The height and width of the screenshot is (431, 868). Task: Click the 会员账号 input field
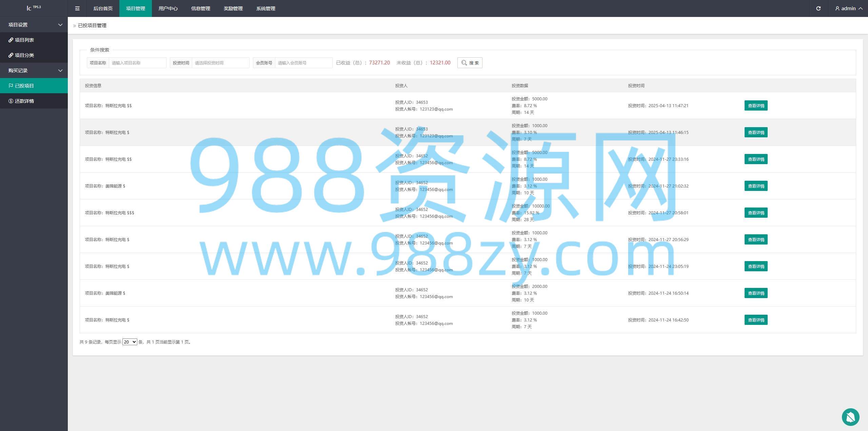pos(303,63)
